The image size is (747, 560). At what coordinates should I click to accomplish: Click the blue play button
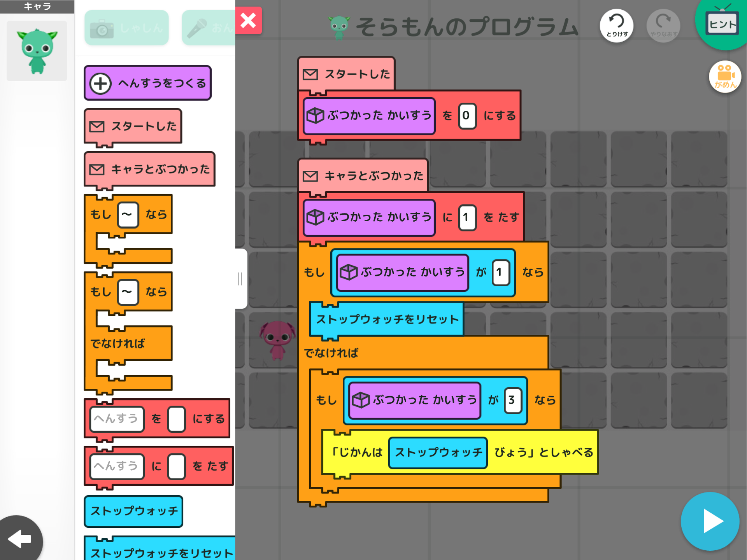pos(710,521)
